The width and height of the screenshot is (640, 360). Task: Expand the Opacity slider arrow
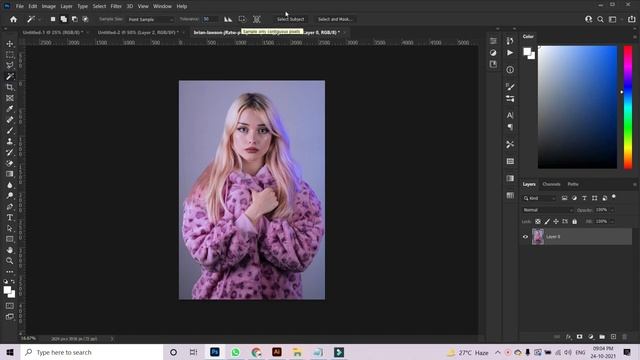[x=612, y=210]
